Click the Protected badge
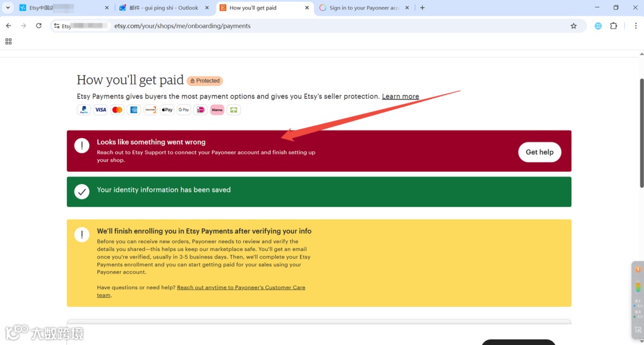 [x=205, y=81]
